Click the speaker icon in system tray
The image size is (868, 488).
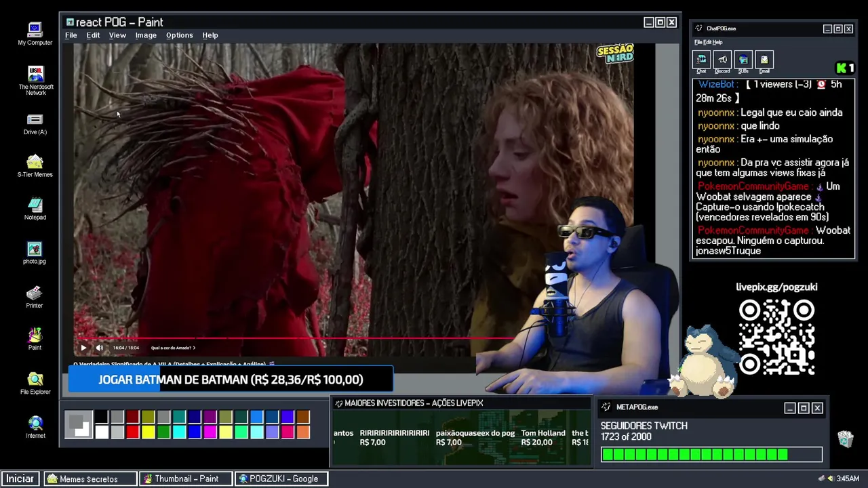coord(830,479)
